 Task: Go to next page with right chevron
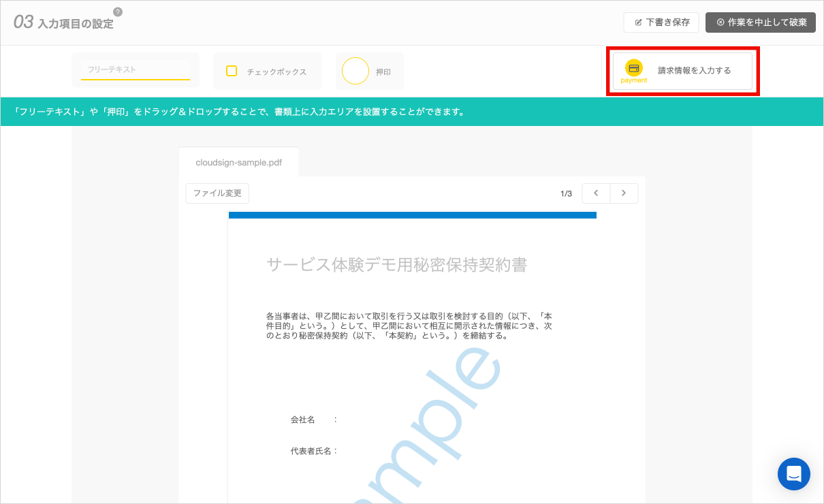tap(624, 193)
